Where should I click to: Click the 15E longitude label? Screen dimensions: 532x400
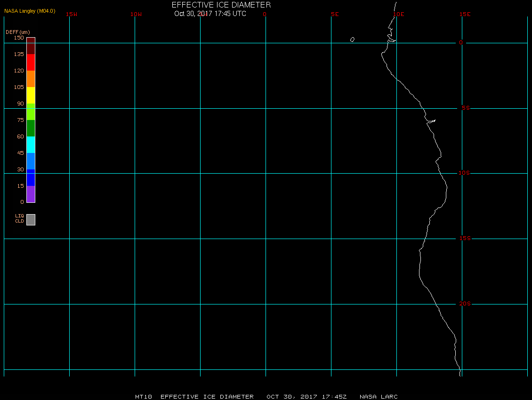click(x=465, y=14)
